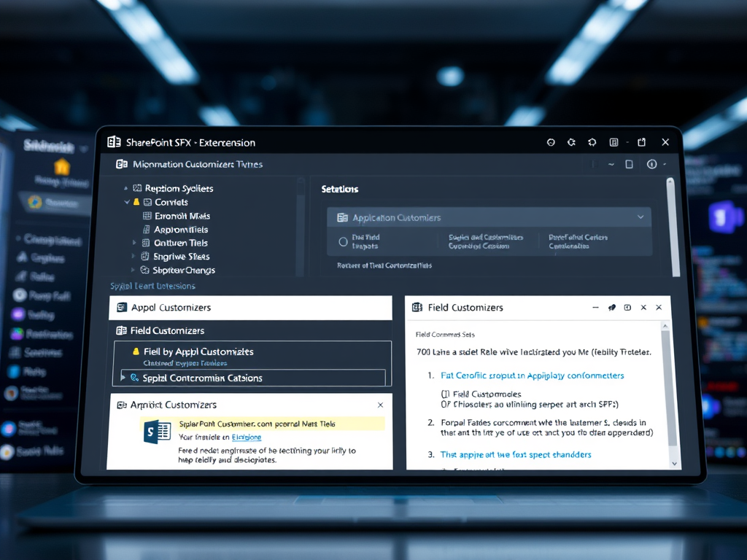
Task: Expand the Application Customizers dropdown chevron
Action: tap(640, 217)
